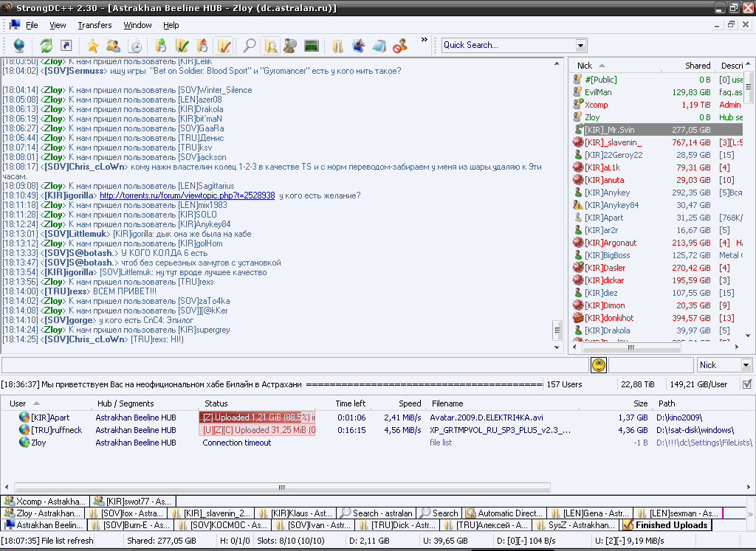The height and width of the screenshot is (551, 756).
Task: Open the Nick filter dropdown
Action: 745,365
